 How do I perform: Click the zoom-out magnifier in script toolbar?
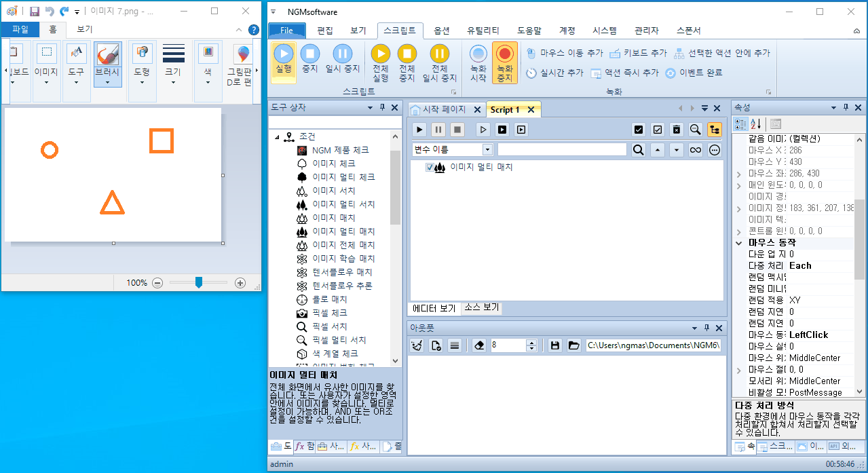coord(696,130)
